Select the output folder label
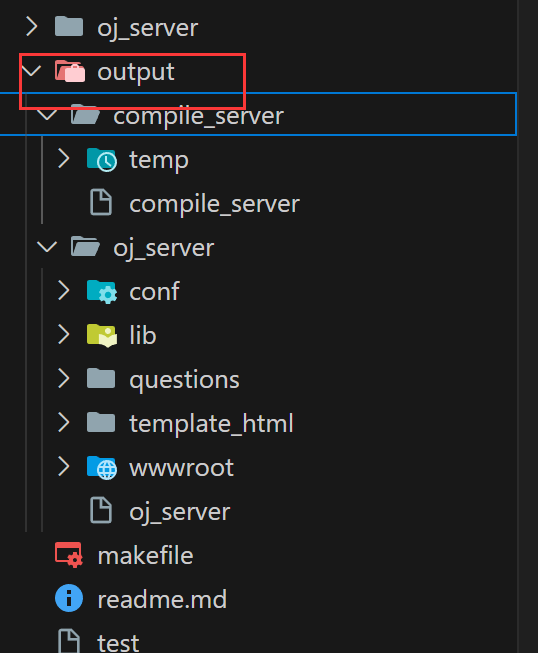The image size is (538, 653). pos(135,73)
